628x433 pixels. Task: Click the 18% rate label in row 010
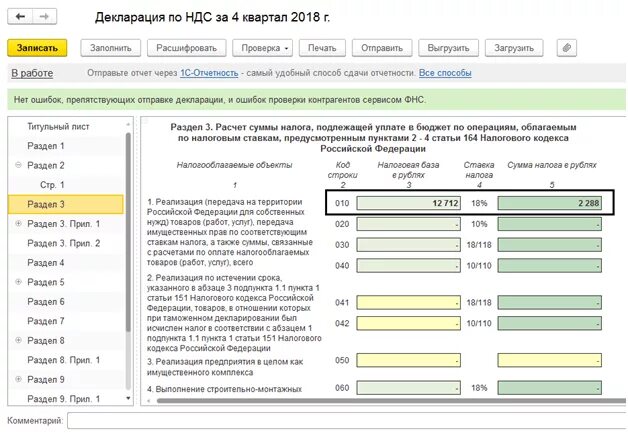(479, 203)
